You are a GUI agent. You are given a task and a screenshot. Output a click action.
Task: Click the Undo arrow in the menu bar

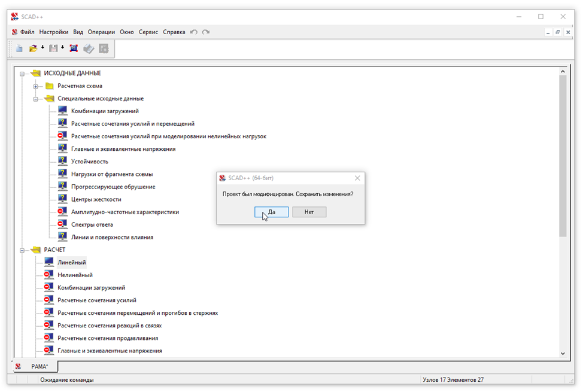point(194,32)
